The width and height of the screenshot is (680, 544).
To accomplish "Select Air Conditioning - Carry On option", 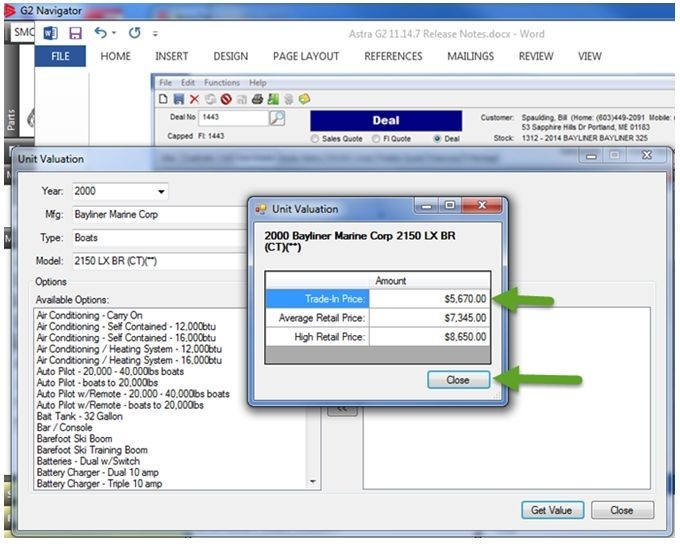I will (x=90, y=315).
